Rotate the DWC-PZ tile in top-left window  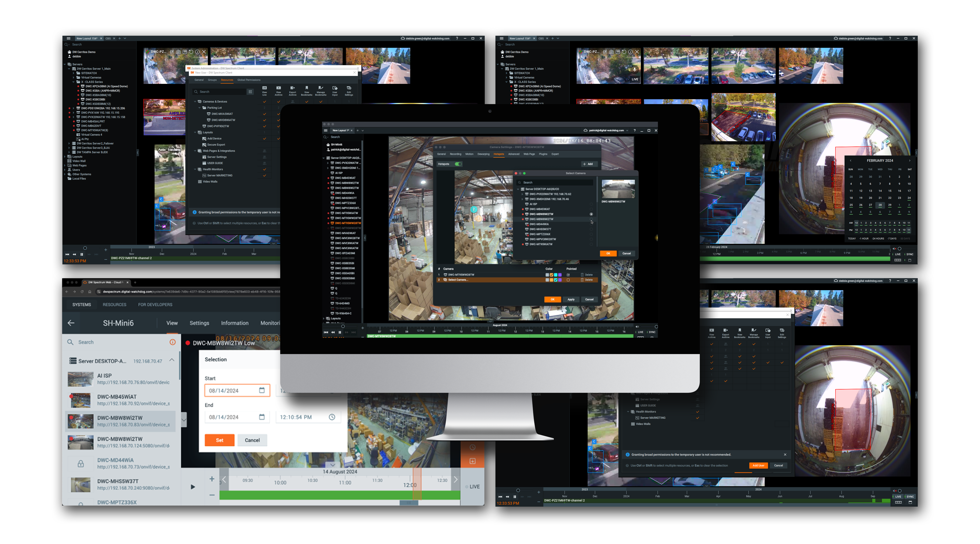point(191,52)
